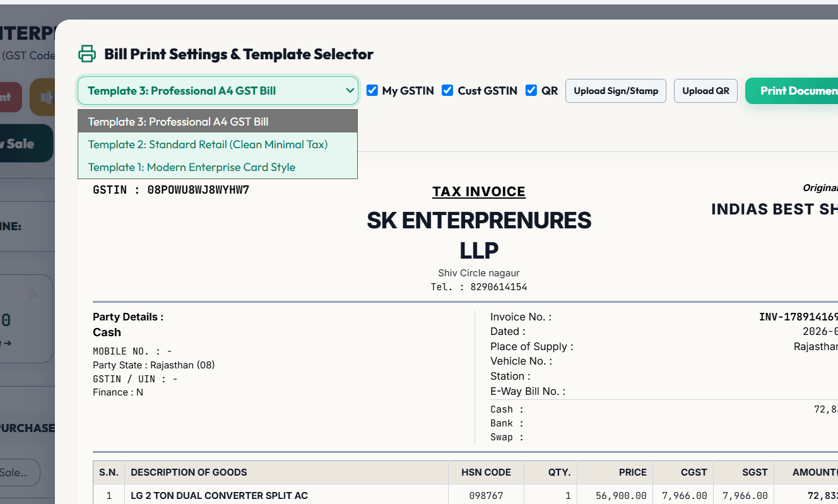Click the Swap payment label
This screenshot has width=838, height=504.
click(507, 437)
